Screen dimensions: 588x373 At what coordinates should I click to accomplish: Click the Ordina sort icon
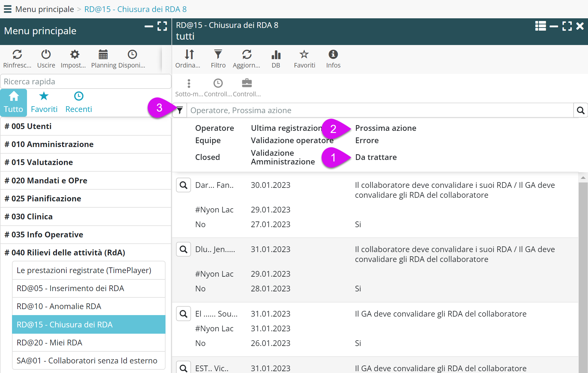coord(189,55)
